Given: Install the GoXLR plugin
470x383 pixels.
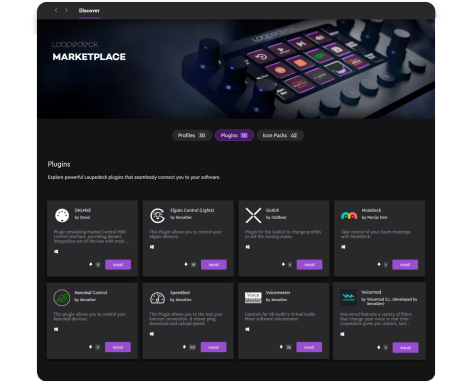Looking at the screenshot, I should coord(309,265).
